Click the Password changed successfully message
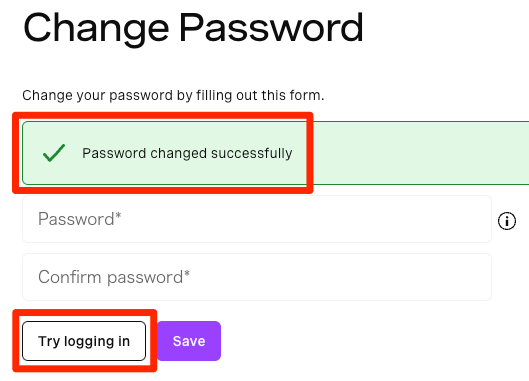The image size is (529, 381). point(187,153)
